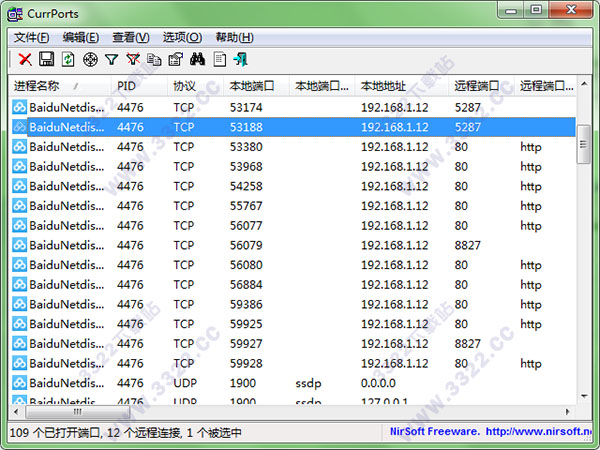This screenshot has height=450, width=600.
Task: Click the vertical scrollbar thumb
Action: tap(584, 144)
